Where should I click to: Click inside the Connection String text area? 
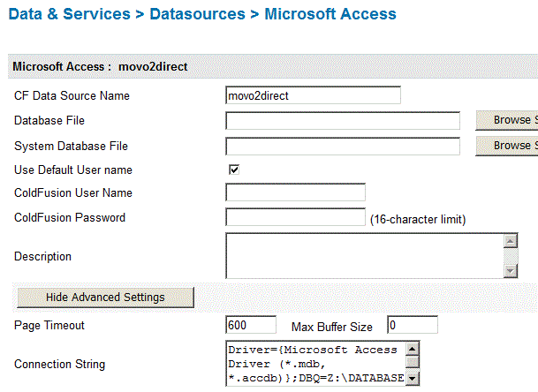coord(315,365)
